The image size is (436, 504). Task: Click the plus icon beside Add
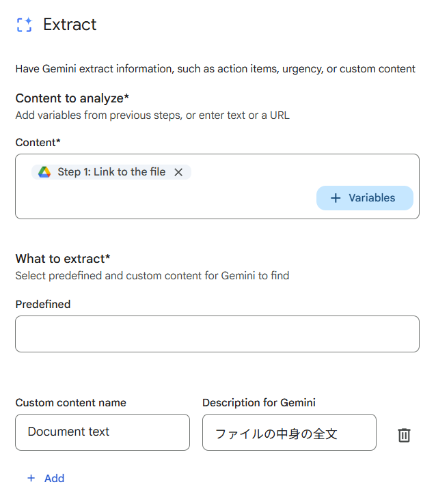click(31, 478)
